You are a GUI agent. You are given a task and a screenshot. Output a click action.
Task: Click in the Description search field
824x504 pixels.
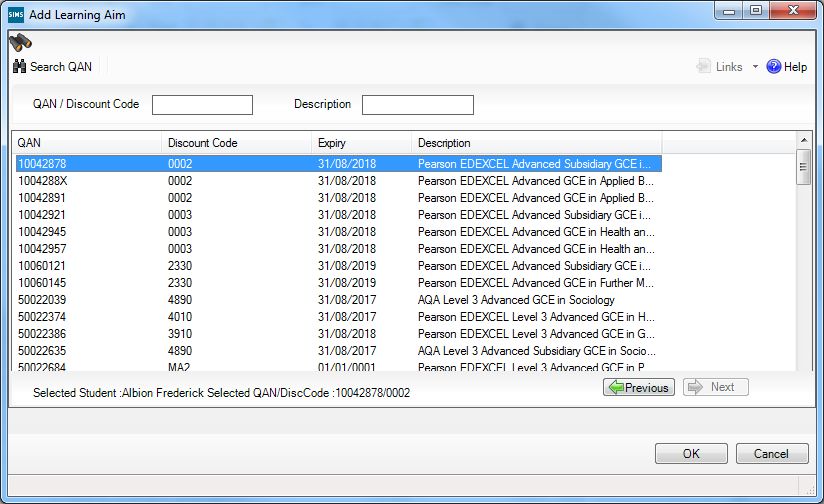pos(417,105)
